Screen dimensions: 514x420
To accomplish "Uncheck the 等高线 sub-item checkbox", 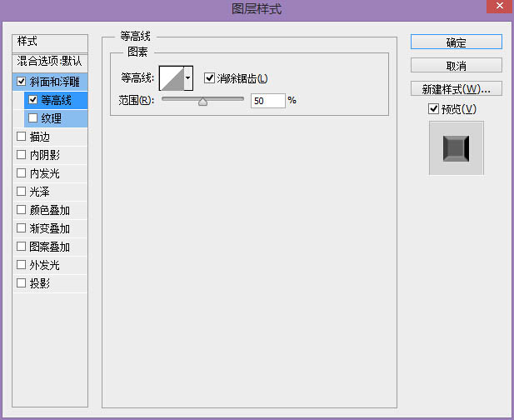I will [x=33, y=100].
